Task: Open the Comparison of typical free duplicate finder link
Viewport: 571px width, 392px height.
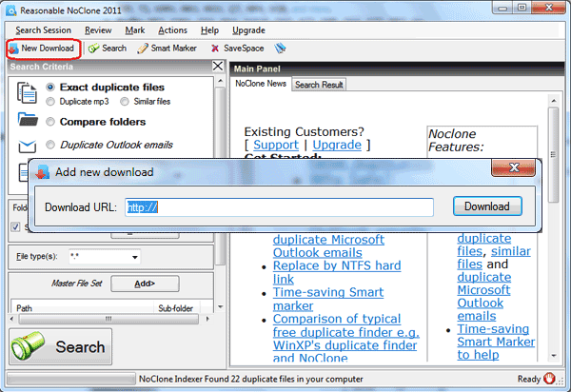Action: pyautogui.click(x=345, y=339)
